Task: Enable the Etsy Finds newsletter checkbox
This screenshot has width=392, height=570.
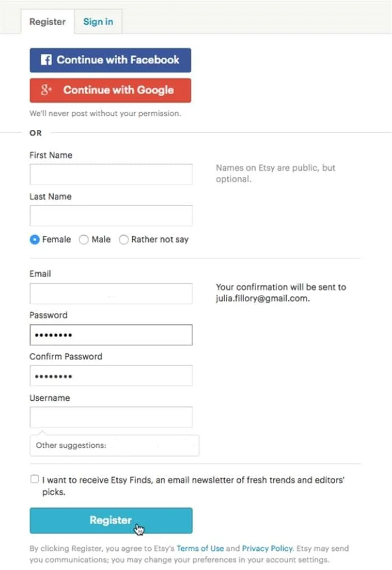Action: point(35,479)
